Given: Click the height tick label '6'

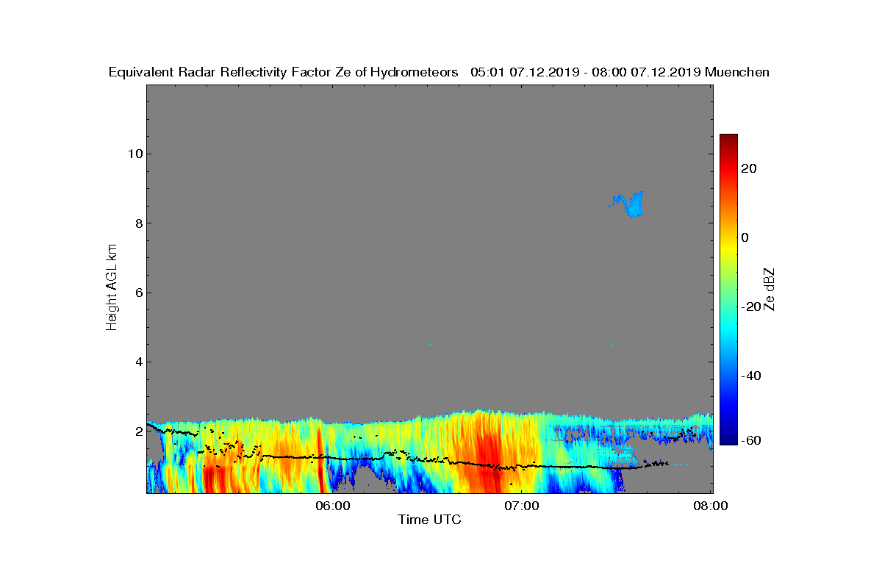Looking at the screenshot, I should [x=138, y=293].
